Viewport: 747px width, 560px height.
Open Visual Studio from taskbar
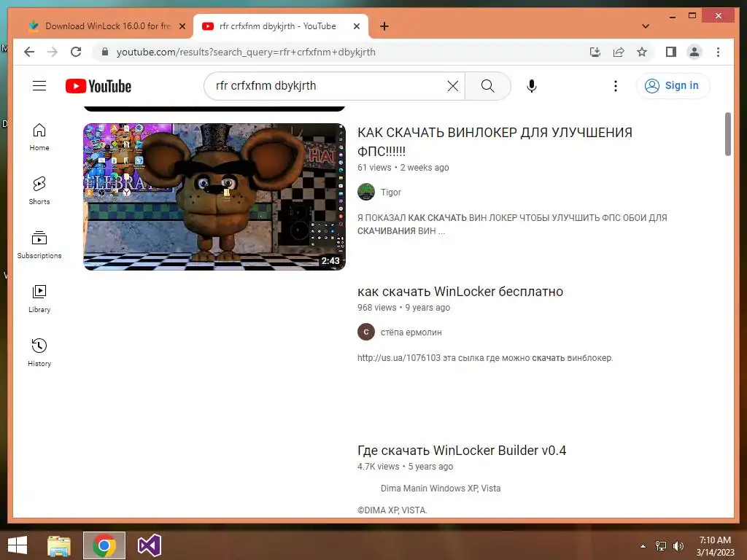tap(149, 545)
